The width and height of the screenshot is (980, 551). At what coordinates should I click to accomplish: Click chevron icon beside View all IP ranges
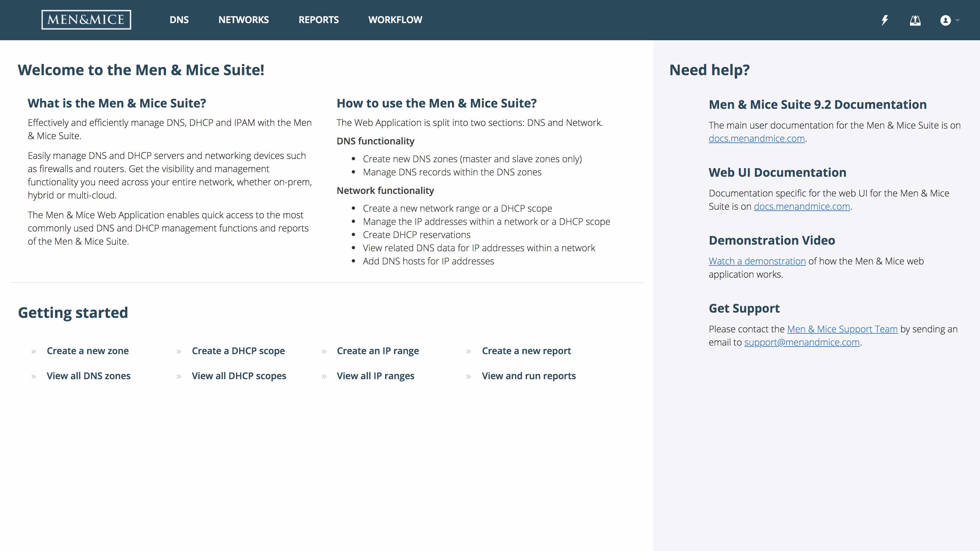coord(324,377)
